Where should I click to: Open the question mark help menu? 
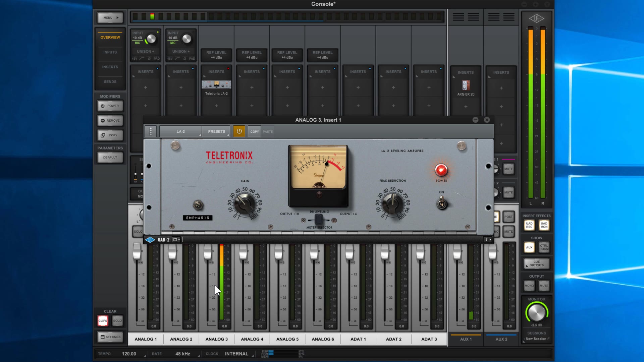[487, 240]
